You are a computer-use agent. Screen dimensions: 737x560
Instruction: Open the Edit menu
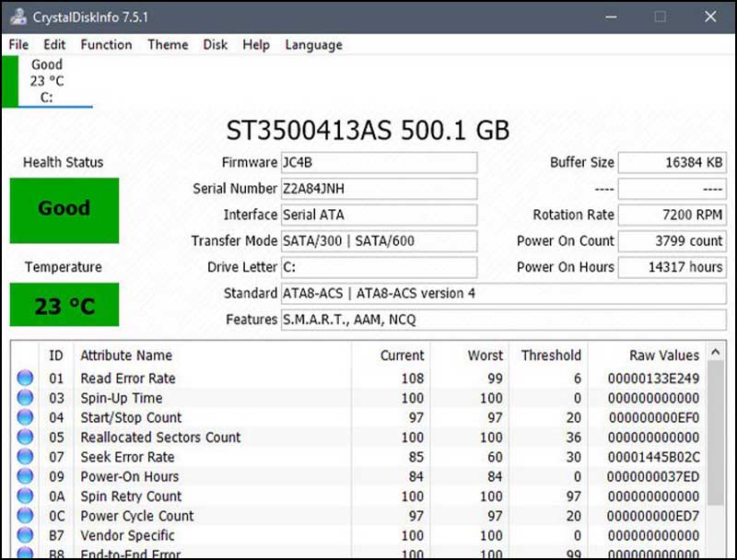[x=54, y=44]
